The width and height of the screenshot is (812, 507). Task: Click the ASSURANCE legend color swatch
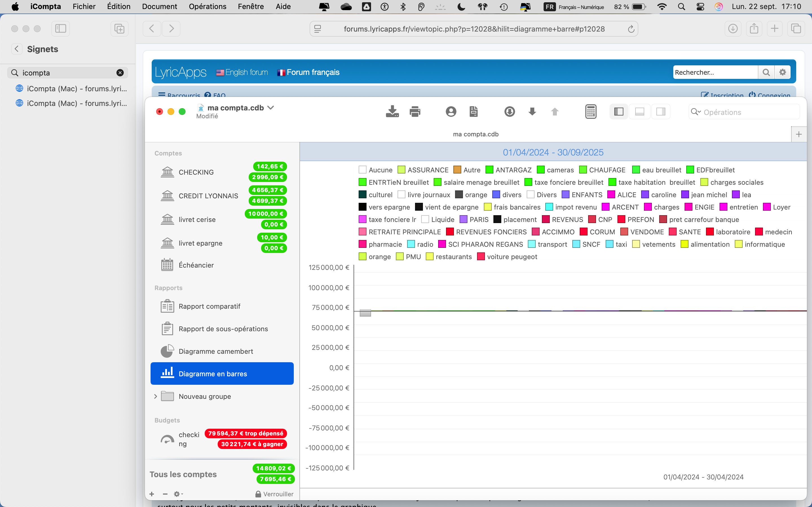tap(401, 170)
